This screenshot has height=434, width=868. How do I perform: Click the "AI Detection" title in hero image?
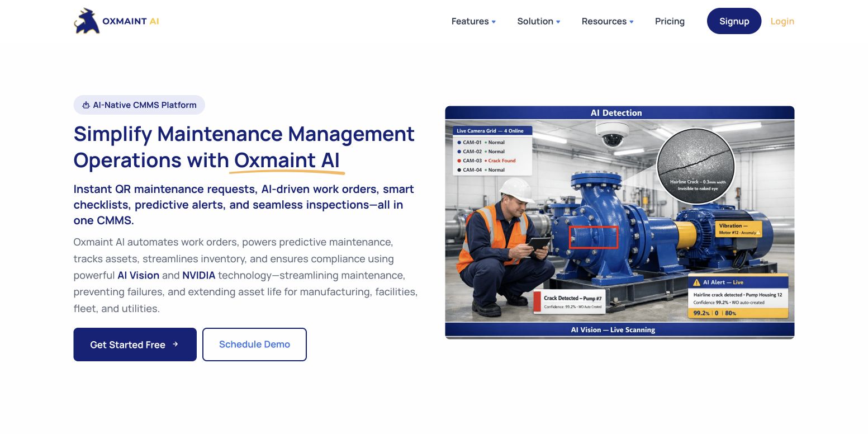616,113
